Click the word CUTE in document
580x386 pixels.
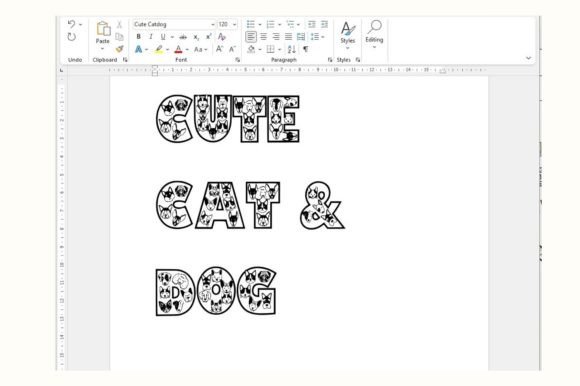(x=228, y=119)
